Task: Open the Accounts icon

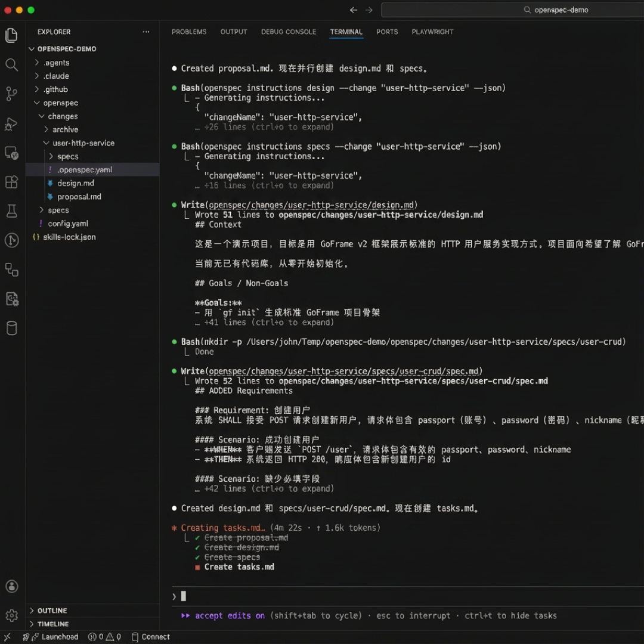Action: (11, 586)
